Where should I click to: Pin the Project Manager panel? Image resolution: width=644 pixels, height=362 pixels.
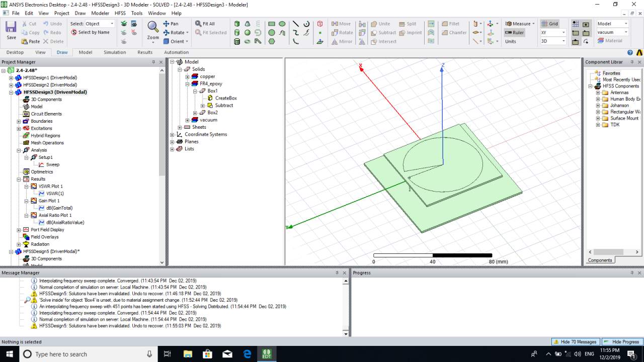[x=154, y=62]
